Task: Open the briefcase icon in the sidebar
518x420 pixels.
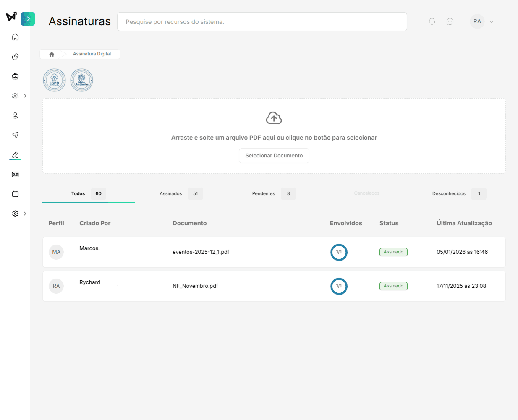Action: [15, 76]
